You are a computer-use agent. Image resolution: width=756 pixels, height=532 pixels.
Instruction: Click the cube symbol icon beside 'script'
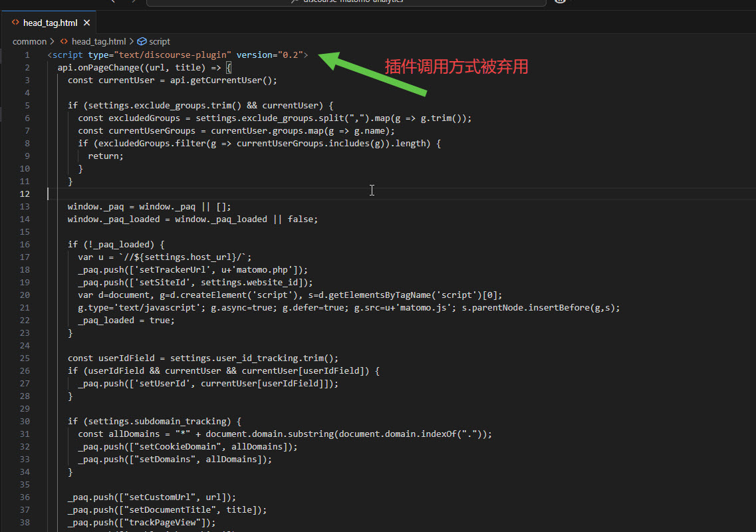[x=142, y=41]
